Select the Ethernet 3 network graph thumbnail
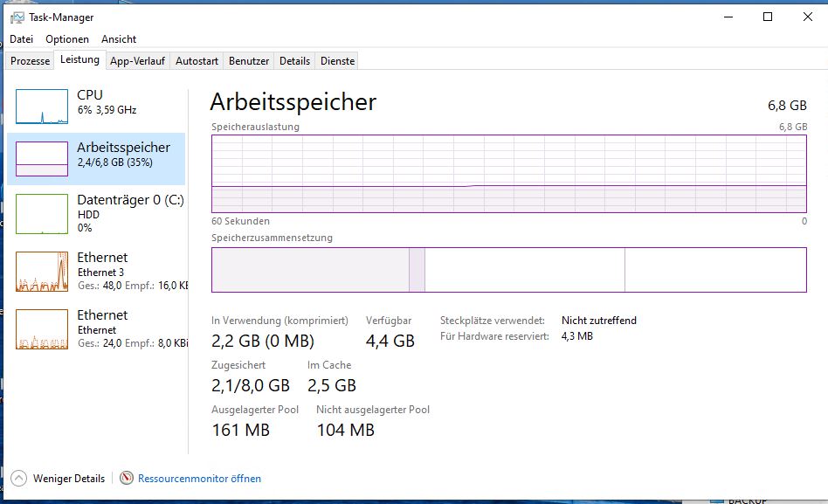Screen dimensions: 828x504 click(x=42, y=271)
